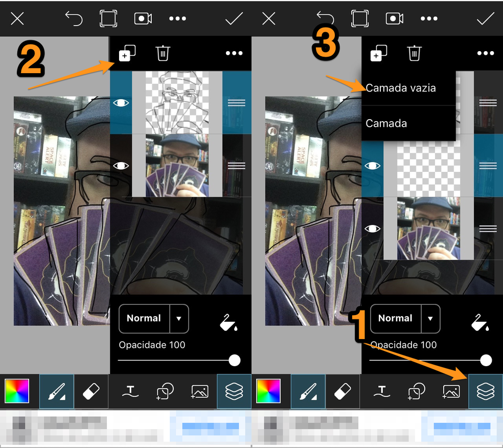This screenshot has height=448, width=503.
Task: Adjust Opacidade slider knob in left screen
Action: coord(235,361)
